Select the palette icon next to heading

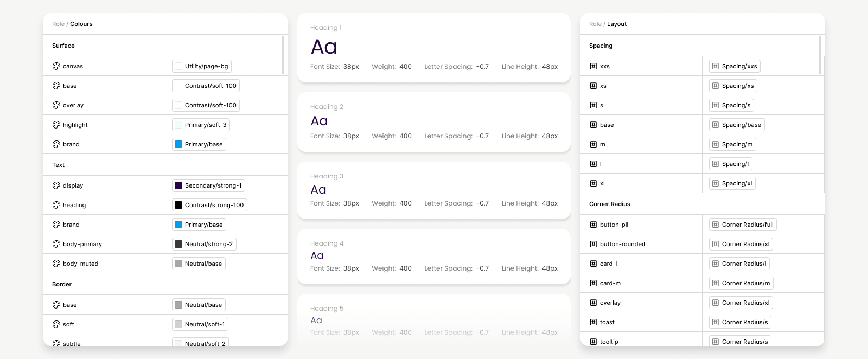pyautogui.click(x=56, y=205)
